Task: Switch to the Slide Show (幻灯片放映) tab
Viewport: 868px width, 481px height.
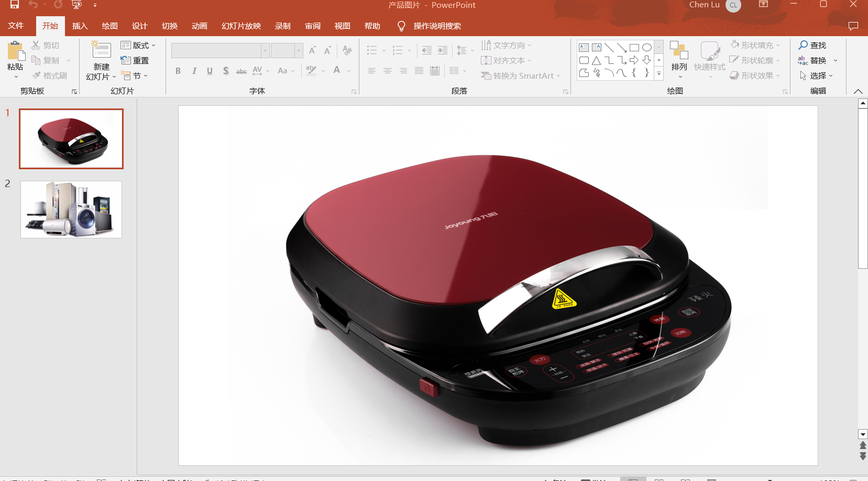Action: tap(241, 26)
